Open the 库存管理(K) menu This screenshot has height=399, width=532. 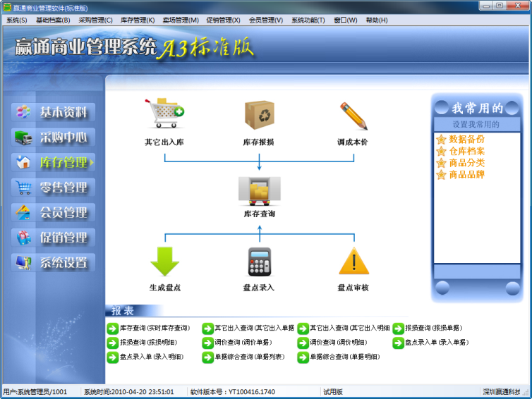[138, 20]
